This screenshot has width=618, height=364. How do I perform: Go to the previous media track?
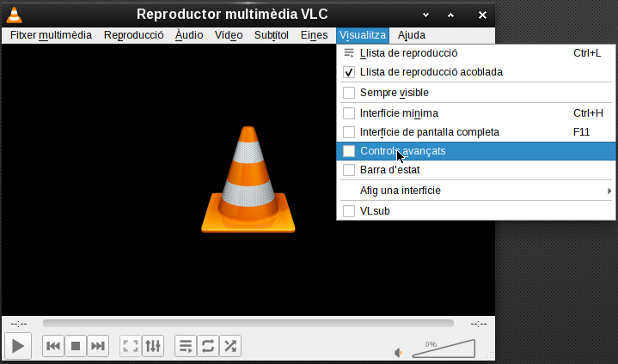pyautogui.click(x=53, y=346)
